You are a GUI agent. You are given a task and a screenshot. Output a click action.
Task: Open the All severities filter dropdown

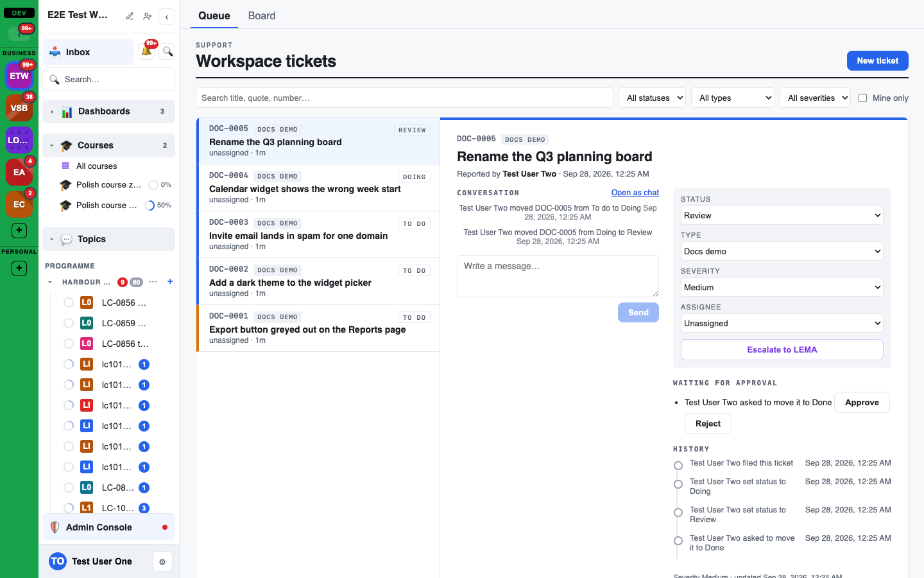click(815, 98)
